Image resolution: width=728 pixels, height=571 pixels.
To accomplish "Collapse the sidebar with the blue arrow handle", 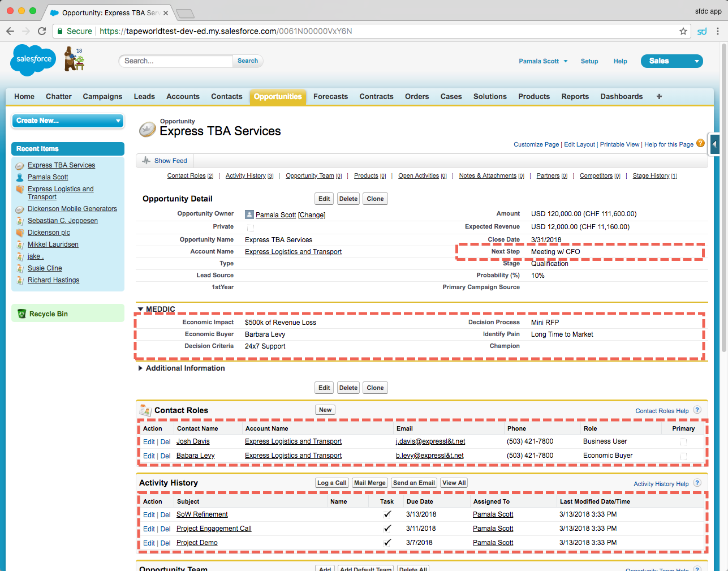I will (714, 144).
